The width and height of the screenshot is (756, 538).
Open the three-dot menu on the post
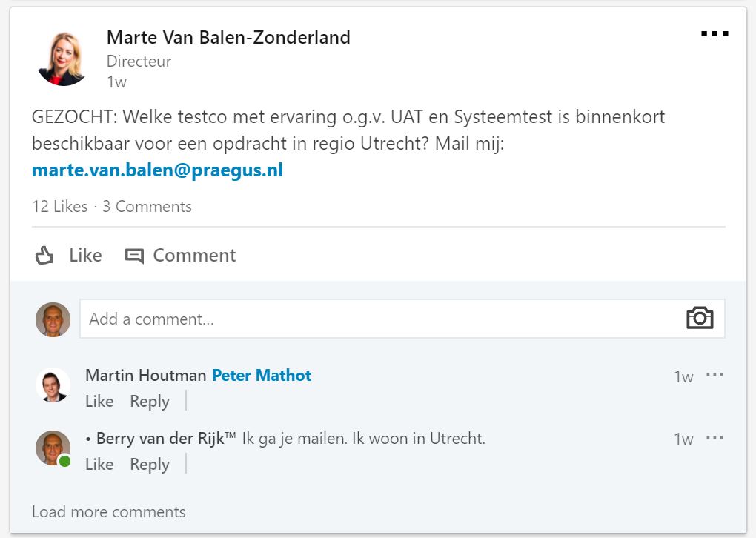click(714, 34)
